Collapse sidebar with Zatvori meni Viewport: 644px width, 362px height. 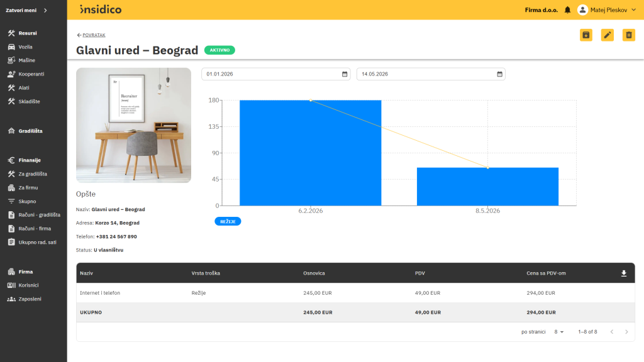click(x=26, y=10)
